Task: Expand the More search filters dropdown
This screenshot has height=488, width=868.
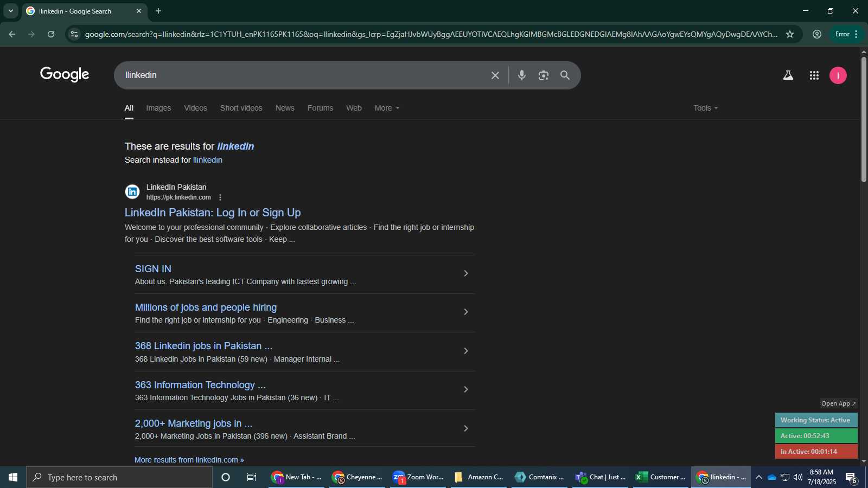Action: 387,108
